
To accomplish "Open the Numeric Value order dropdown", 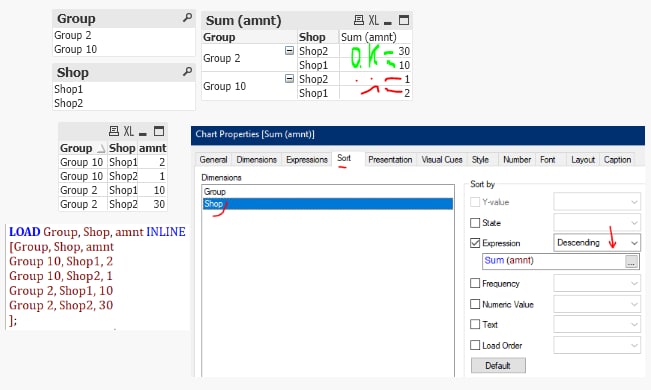I will (x=597, y=304).
